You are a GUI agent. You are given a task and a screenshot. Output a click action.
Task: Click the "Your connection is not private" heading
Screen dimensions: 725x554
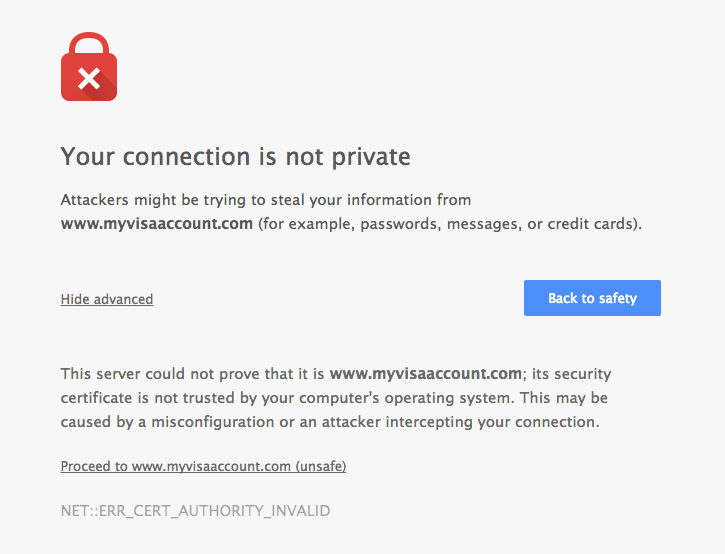(235, 157)
